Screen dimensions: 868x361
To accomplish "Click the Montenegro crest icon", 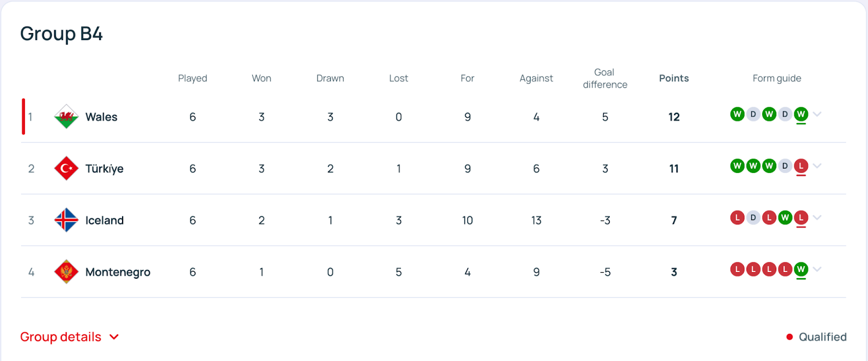I will tap(66, 272).
